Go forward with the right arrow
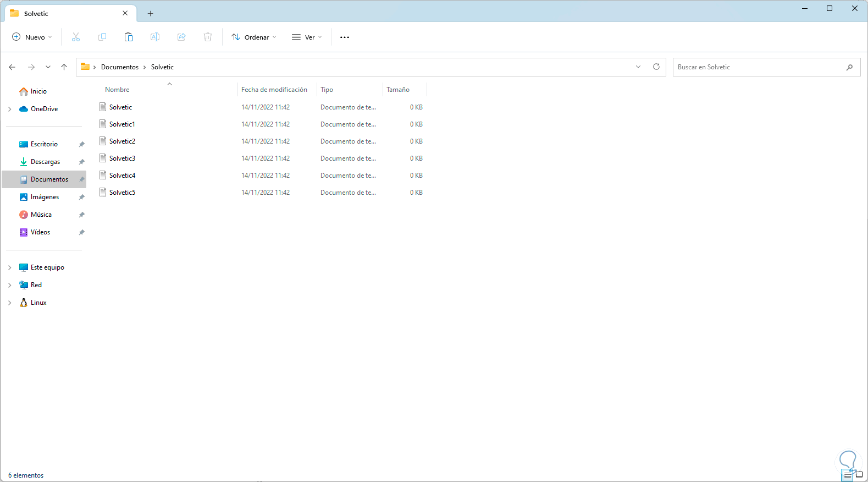868x482 pixels. (x=31, y=67)
